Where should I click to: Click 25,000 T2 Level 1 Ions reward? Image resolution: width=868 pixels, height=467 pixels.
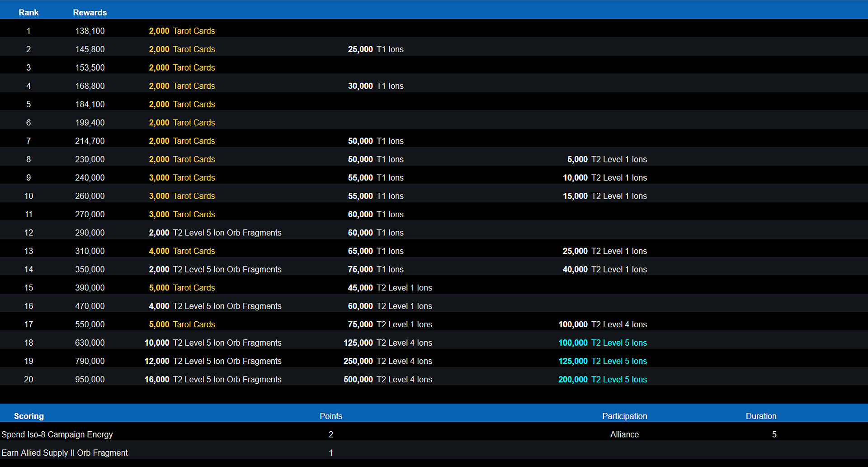(x=605, y=251)
